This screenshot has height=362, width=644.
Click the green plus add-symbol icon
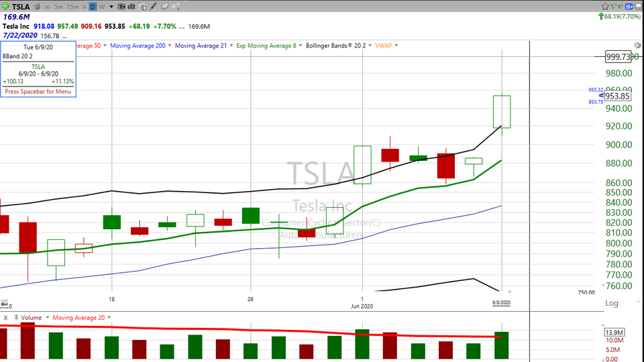click(5, 6)
